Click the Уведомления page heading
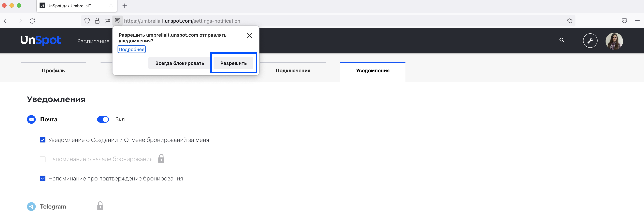Viewport: 644px width, 211px height. click(x=56, y=99)
